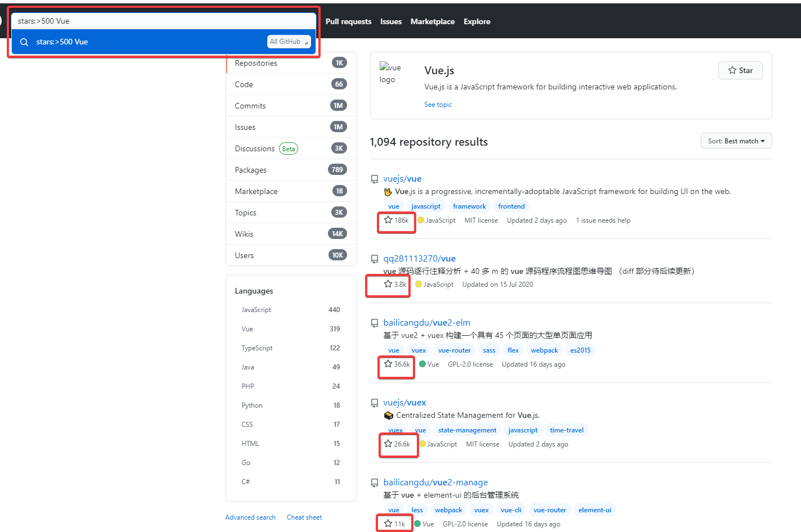The height and width of the screenshot is (532, 801).
Task: Click the 36.6k stars count
Action: click(x=397, y=364)
